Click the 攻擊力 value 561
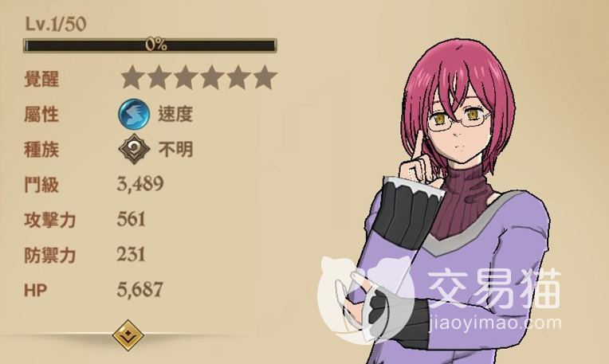609x364 pixels. pos(132,219)
